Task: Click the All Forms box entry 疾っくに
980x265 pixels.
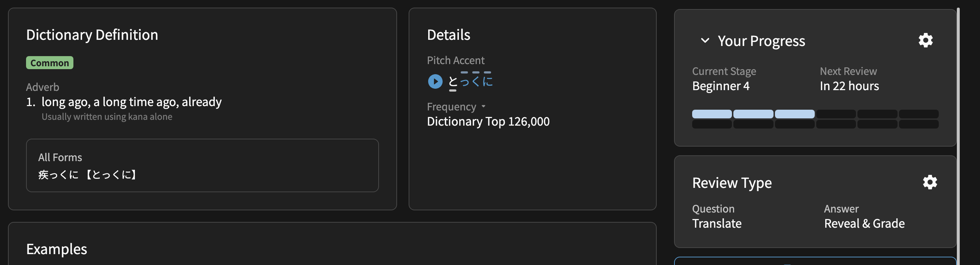Action: (59, 175)
